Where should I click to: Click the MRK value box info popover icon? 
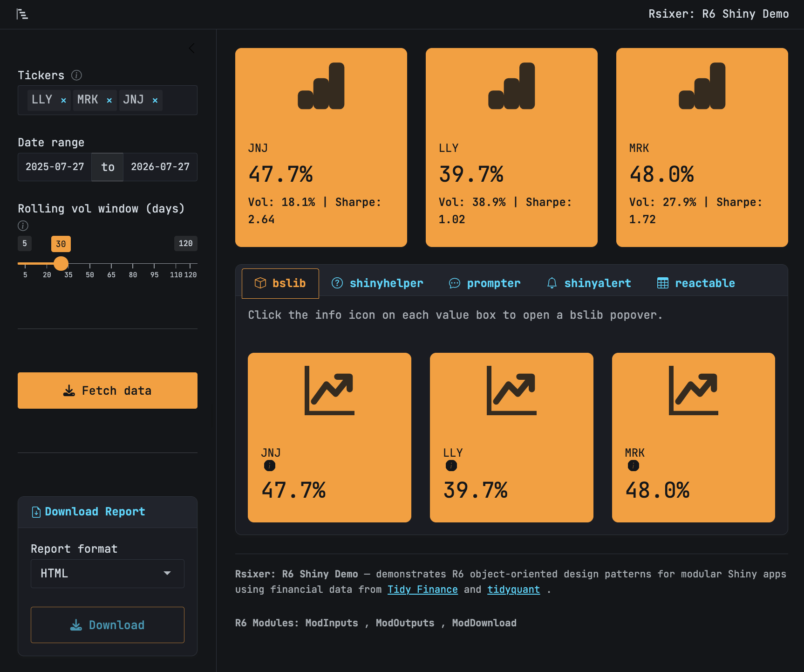(x=634, y=466)
